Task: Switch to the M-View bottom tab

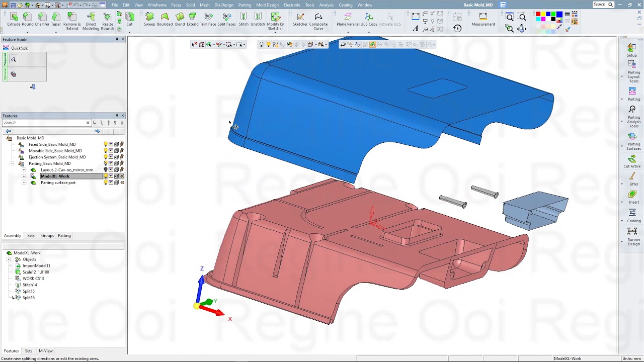Action: [46, 351]
